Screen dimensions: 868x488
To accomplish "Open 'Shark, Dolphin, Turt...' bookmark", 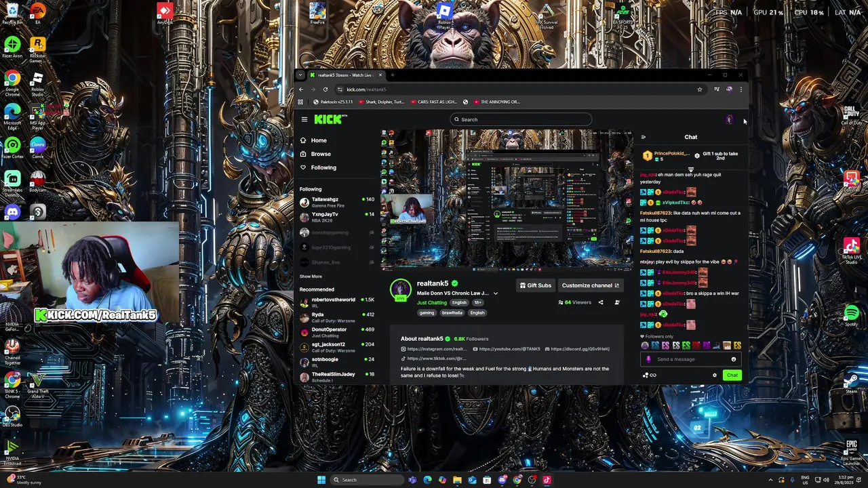I will click(381, 102).
